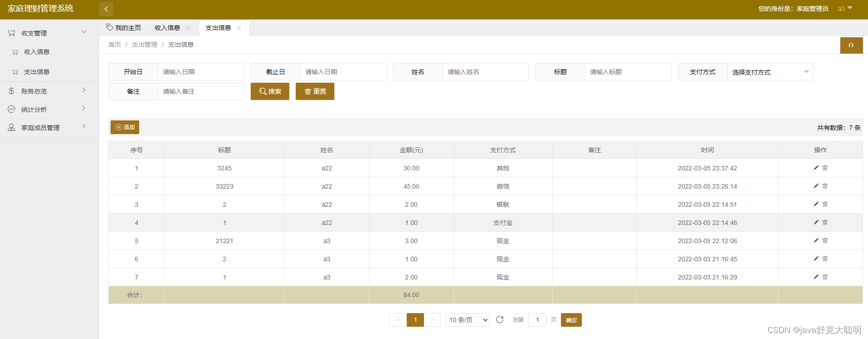The image size is (868, 339).
Task: Open the 10 条/页 page size selector
Action: tap(468, 320)
